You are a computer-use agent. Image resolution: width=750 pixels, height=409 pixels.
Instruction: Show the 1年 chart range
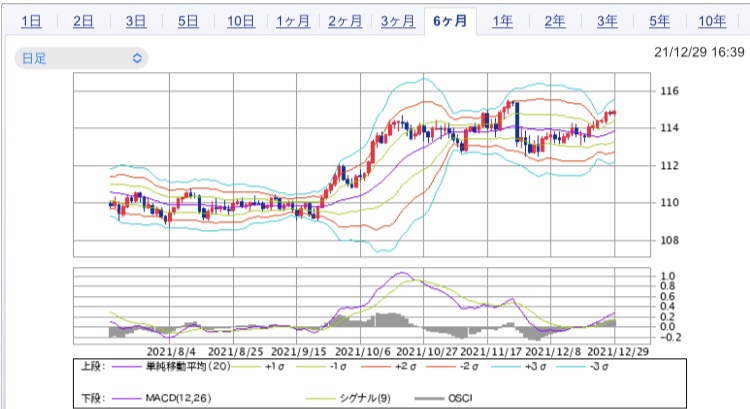(x=503, y=21)
